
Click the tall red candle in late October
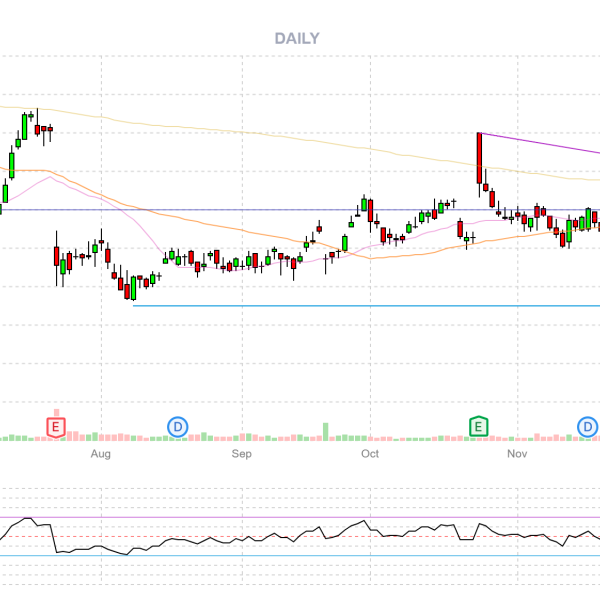pyautogui.click(x=480, y=158)
